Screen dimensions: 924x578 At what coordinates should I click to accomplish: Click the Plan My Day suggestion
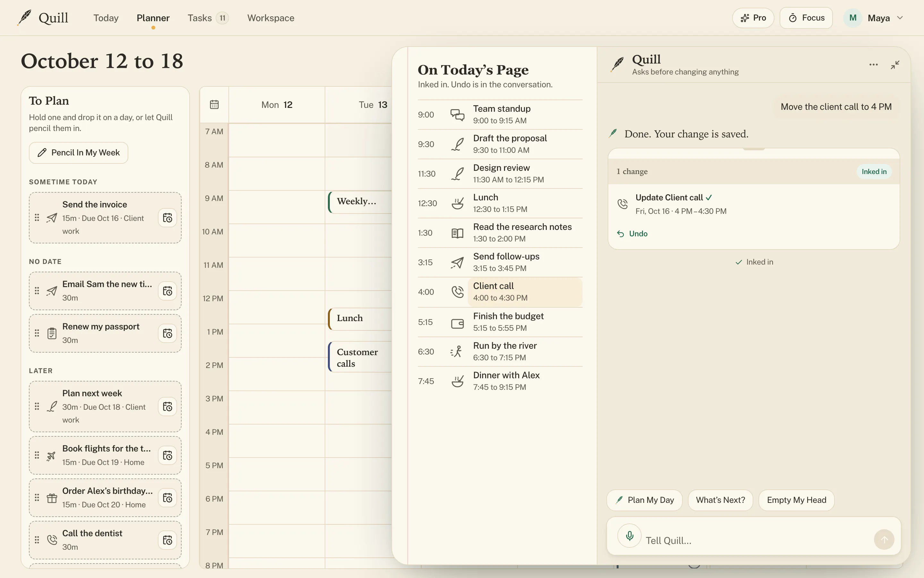point(645,500)
